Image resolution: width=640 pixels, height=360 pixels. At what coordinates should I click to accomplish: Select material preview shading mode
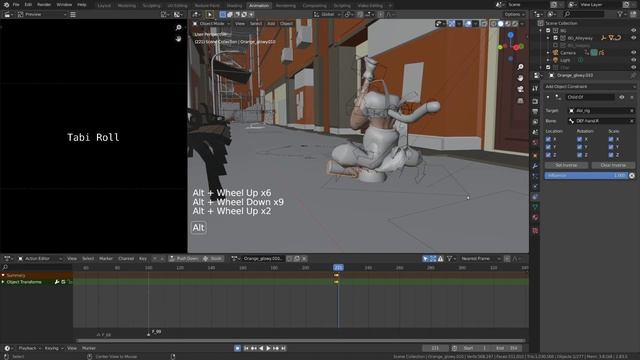tap(508, 24)
